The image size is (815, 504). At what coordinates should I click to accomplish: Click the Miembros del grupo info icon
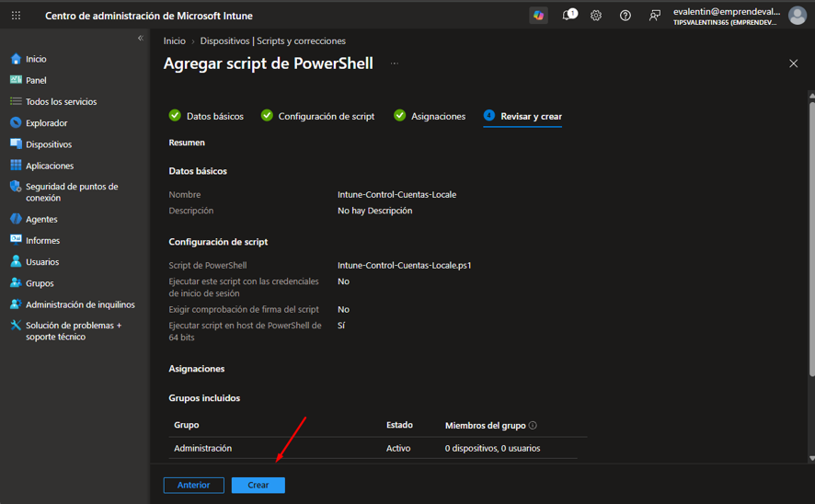click(x=533, y=425)
